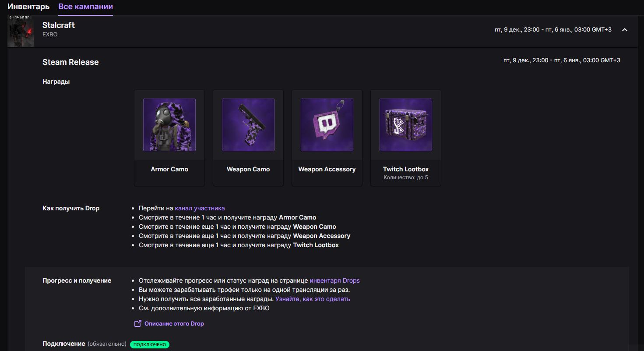644x351 pixels.
Task: Click the Прогресс и получение label
Action: coord(77,280)
